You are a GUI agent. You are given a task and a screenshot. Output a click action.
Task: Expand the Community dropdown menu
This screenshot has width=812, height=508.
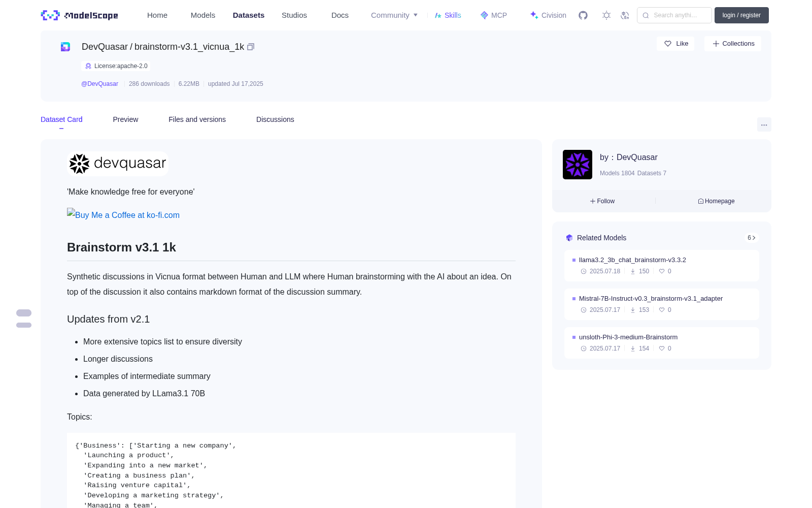(x=394, y=15)
